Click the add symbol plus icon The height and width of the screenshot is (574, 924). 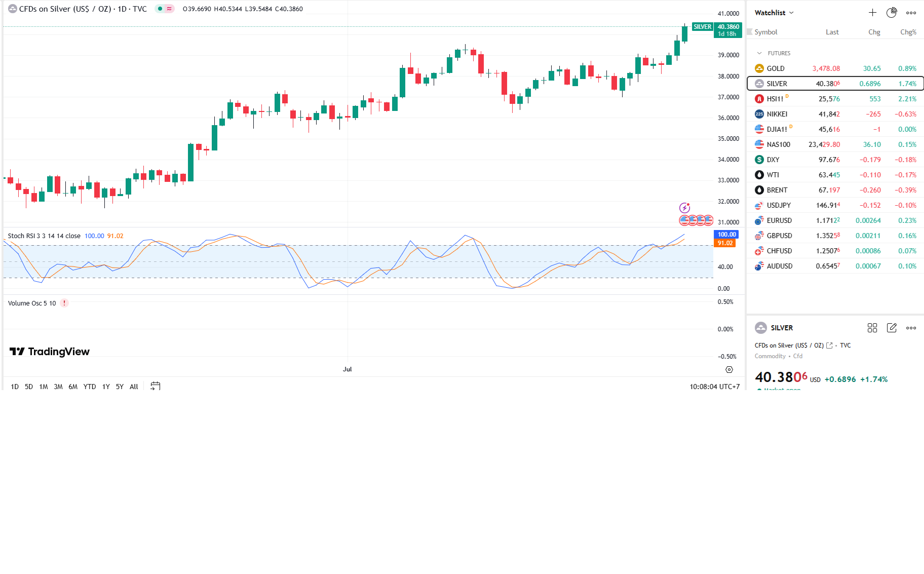[872, 13]
